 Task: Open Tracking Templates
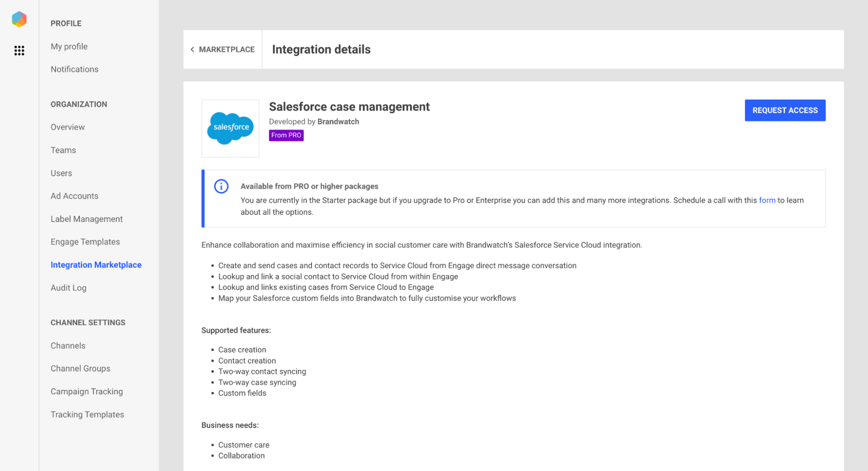point(87,415)
